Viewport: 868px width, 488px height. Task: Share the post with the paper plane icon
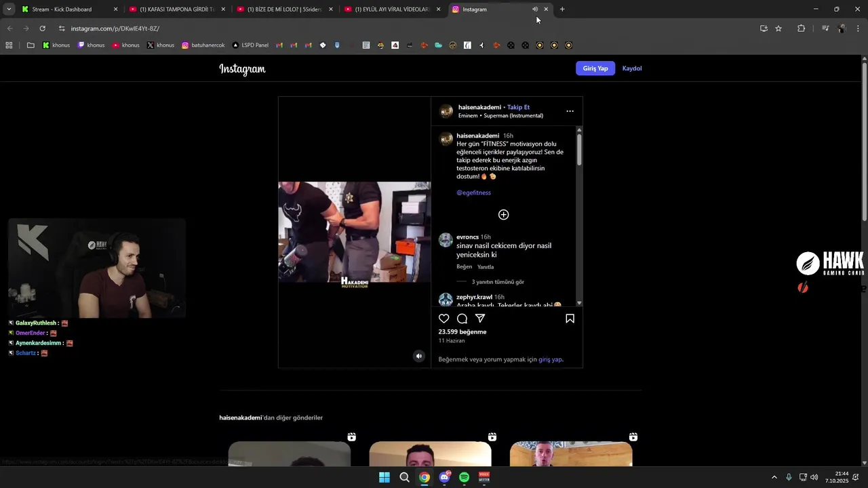click(480, 319)
